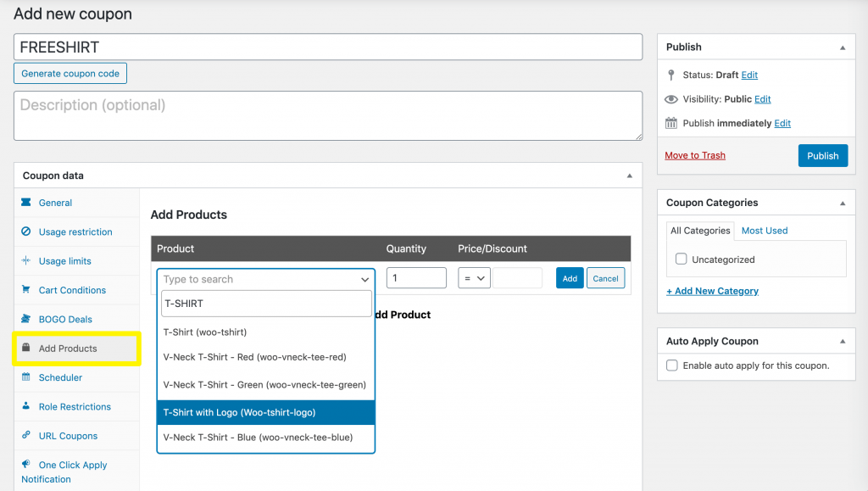Switch to the Most Used tab

point(764,231)
